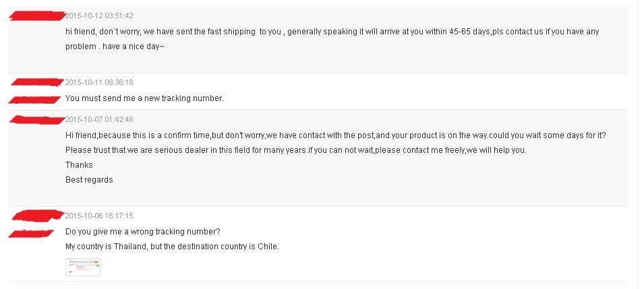Click the "Please trust that we are serious dealer" line
This screenshot has height=289, width=644.
click(295, 150)
